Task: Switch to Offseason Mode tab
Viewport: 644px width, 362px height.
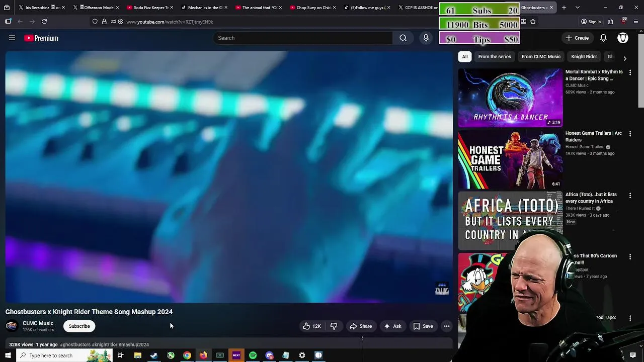Action: point(96,8)
